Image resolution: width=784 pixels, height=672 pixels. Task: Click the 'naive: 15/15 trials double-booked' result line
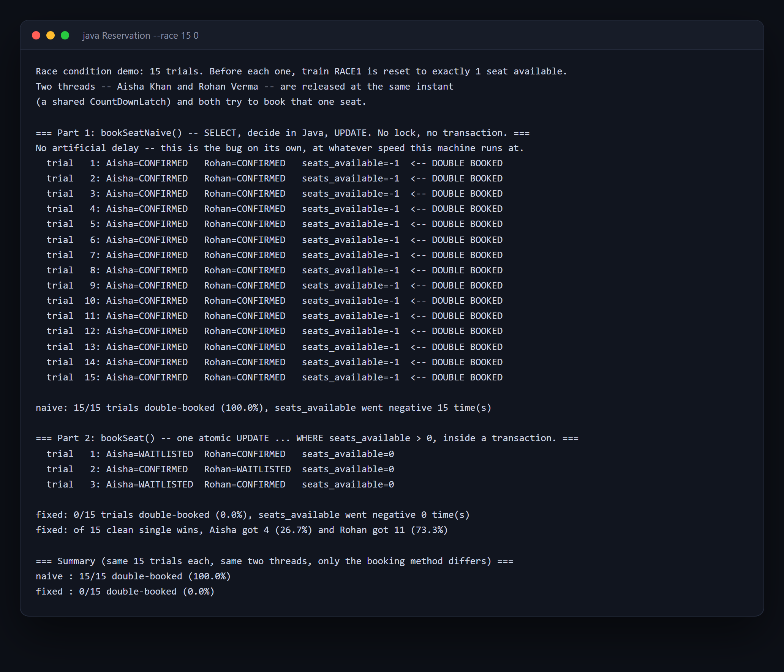point(264,408)
